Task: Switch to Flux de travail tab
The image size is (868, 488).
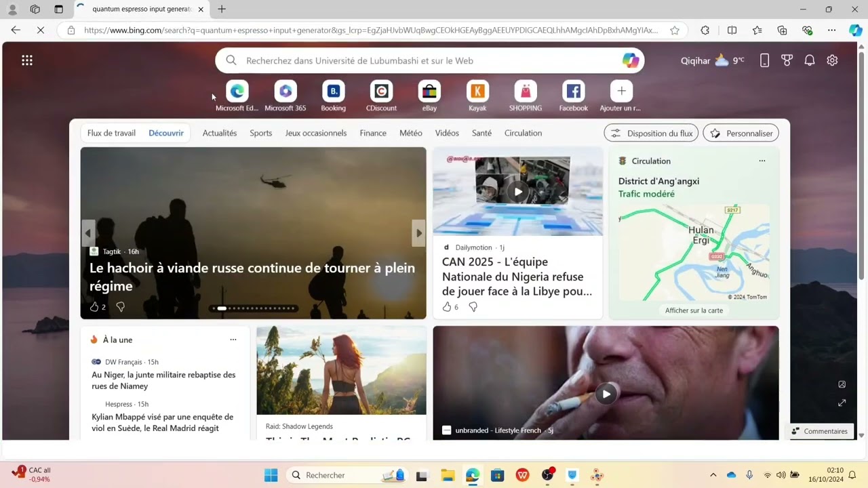Action: coord(111,133)
